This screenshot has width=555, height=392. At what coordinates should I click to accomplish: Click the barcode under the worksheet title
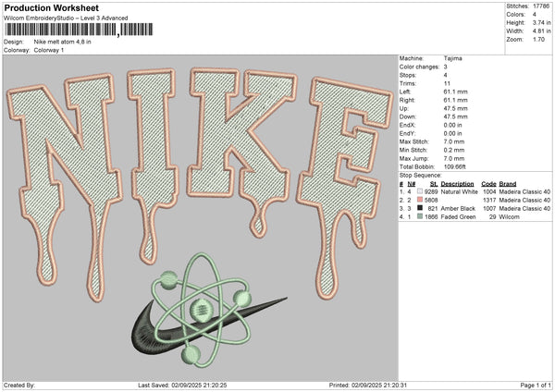(59, 30)
